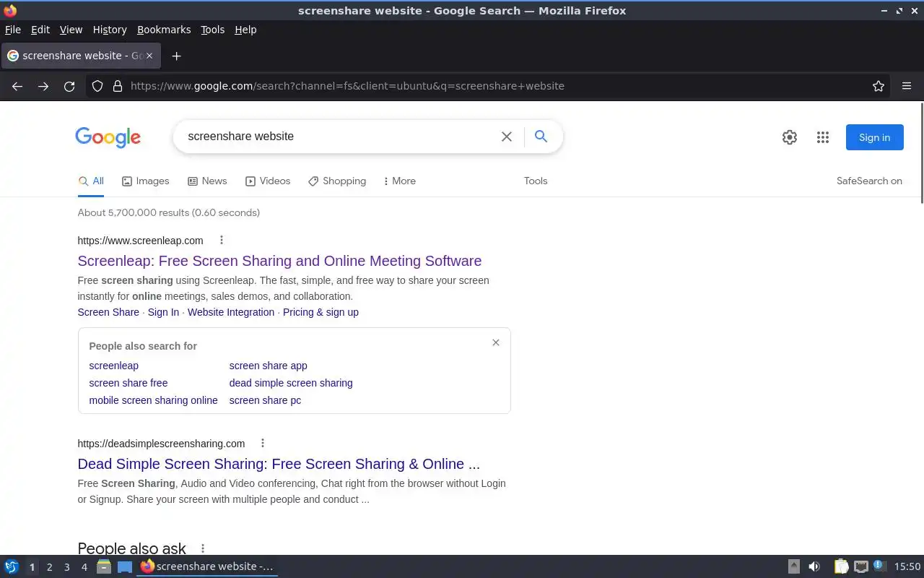Show site security padlock info
The height and width of the screenshot is (578, 924).
coord(118,86)
